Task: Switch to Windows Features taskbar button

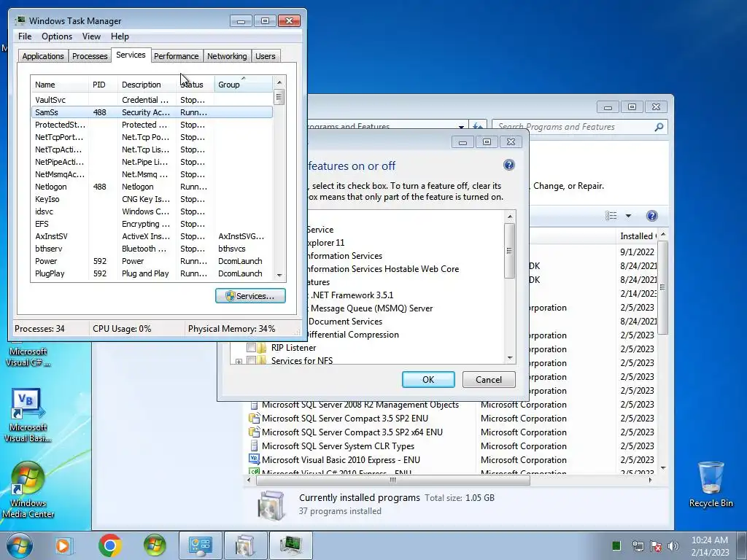Action: [x=245, y=545]
